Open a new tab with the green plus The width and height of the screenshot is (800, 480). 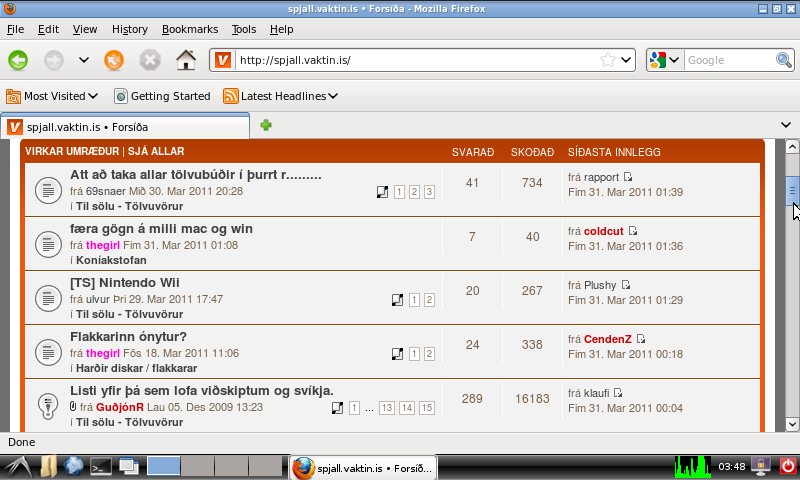click(266, 125)
